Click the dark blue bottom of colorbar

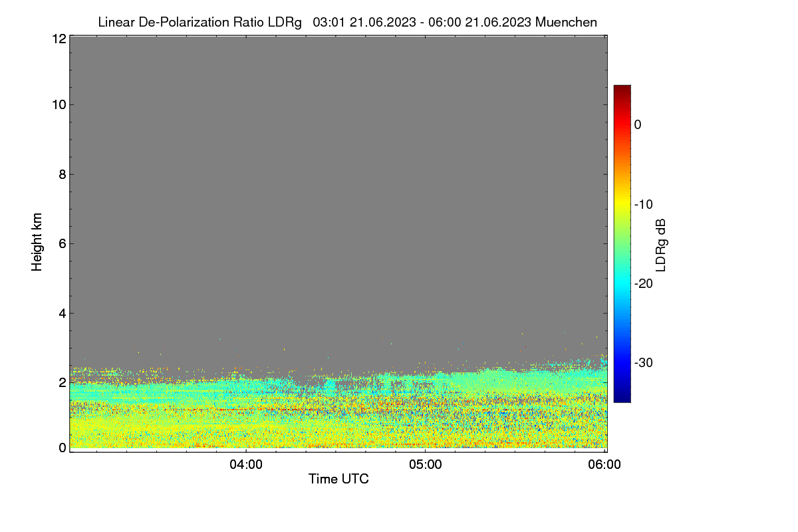pos(622,397)
